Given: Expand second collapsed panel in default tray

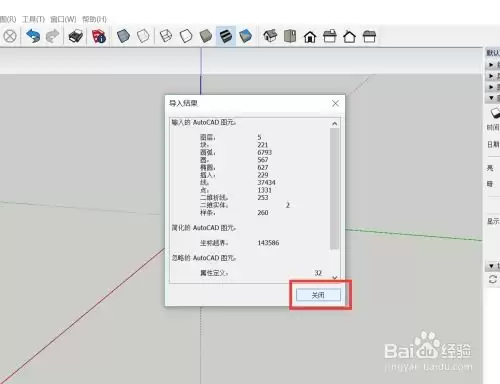Looking at the screenshot, I should coord(491,76).
